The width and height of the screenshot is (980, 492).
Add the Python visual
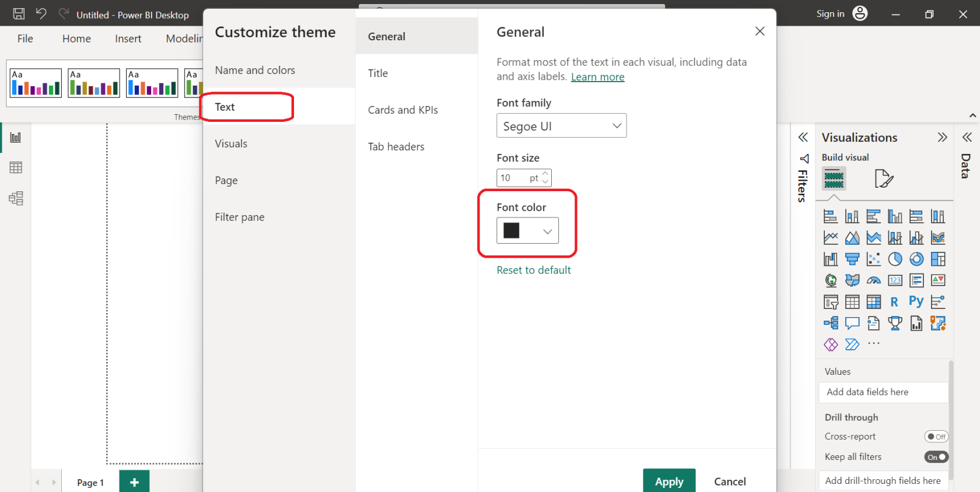coord(916,301)
